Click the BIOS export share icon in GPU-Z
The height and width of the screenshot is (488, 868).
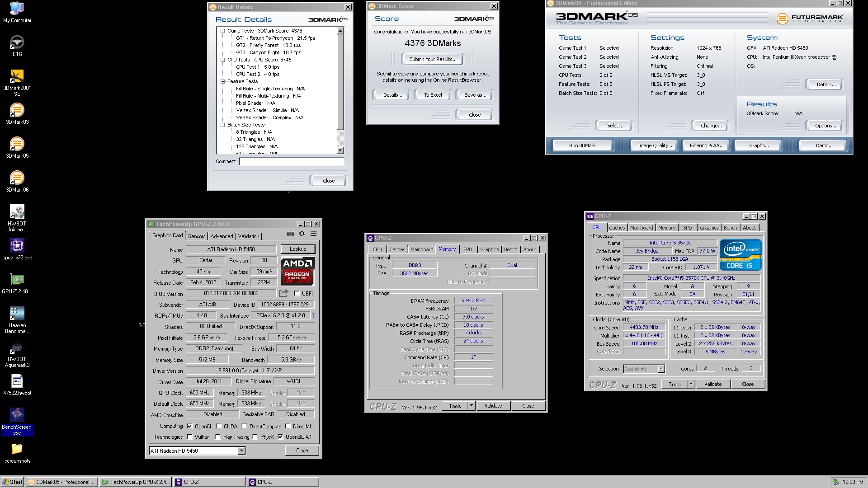point(283,293)
